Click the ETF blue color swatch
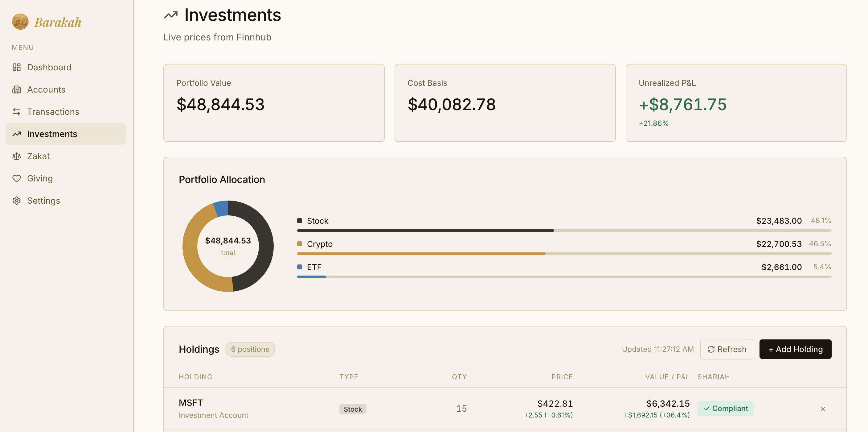868x432 pixels. coord(299,267)
